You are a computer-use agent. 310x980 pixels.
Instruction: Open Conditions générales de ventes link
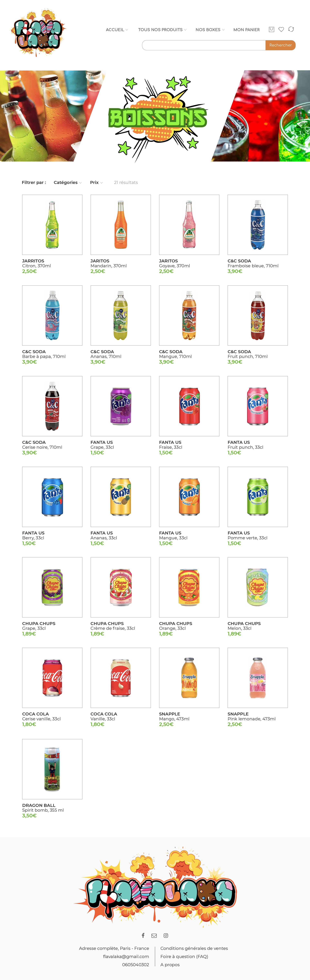tap(194, 948)
